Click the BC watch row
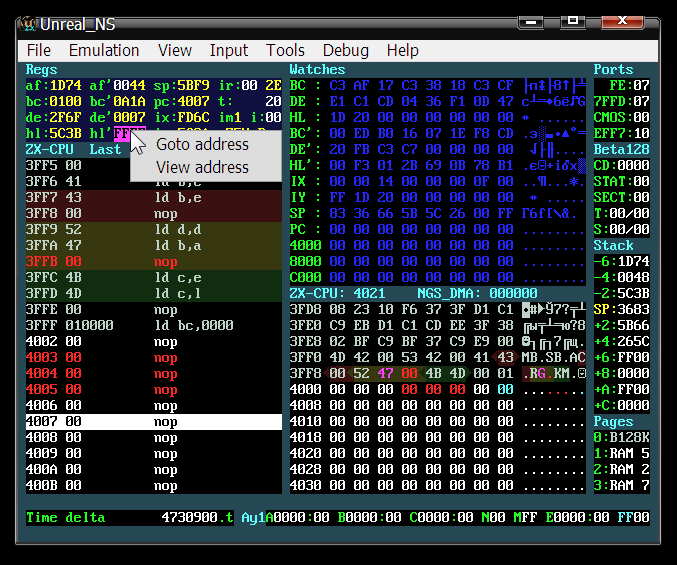Screen dimensions: 677x565 pos(437,85)
